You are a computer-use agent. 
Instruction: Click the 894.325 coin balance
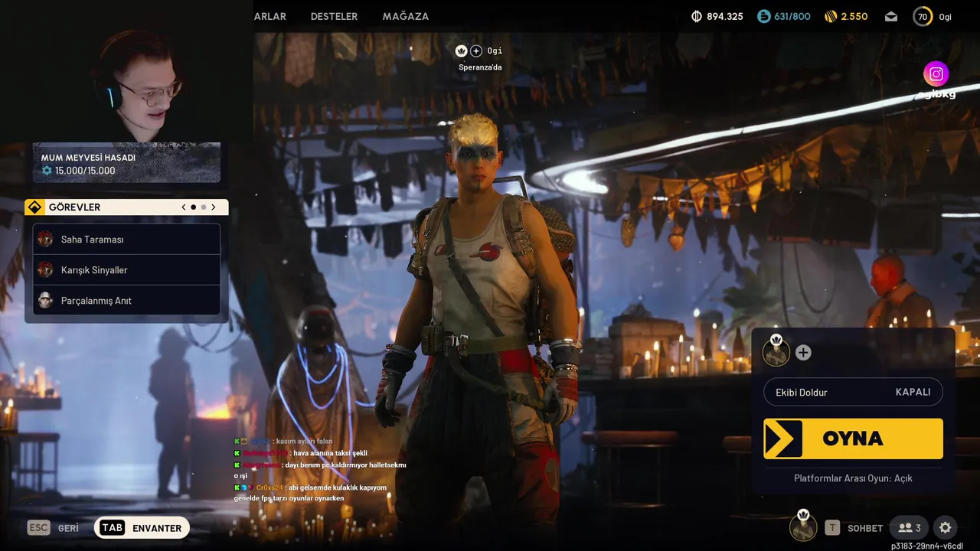(725, 16)
